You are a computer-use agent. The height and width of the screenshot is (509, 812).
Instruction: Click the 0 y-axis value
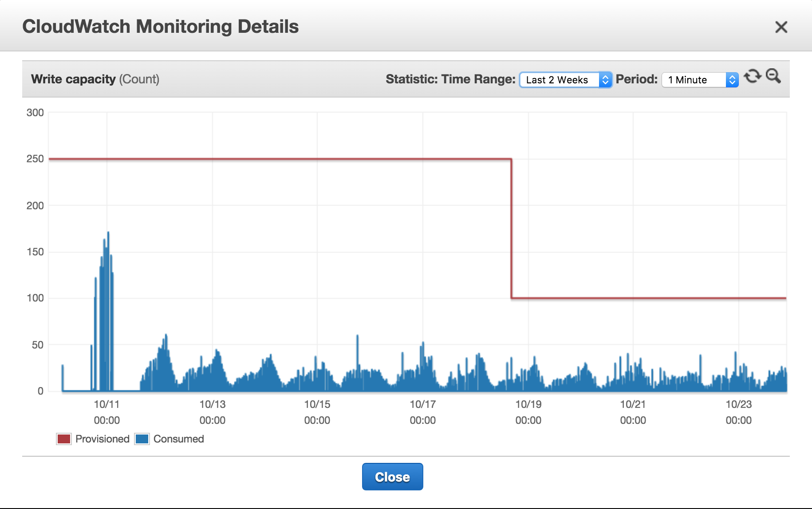point(41,391)
